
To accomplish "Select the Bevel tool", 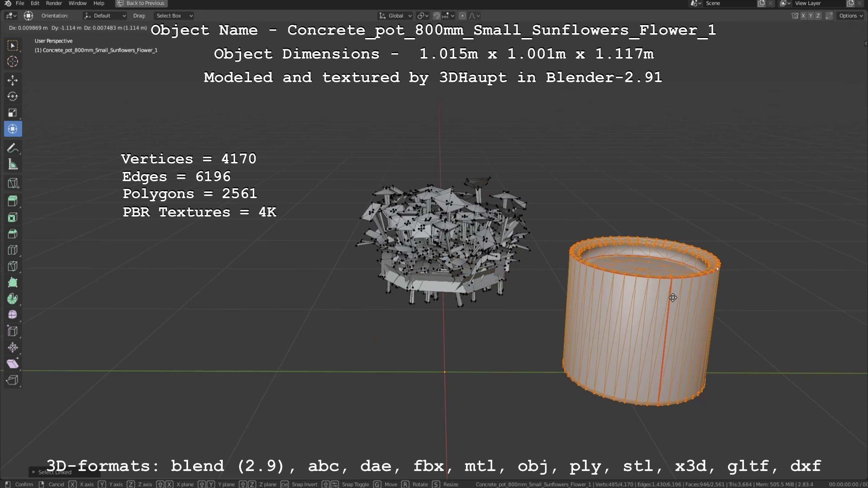I will [13, 234].
